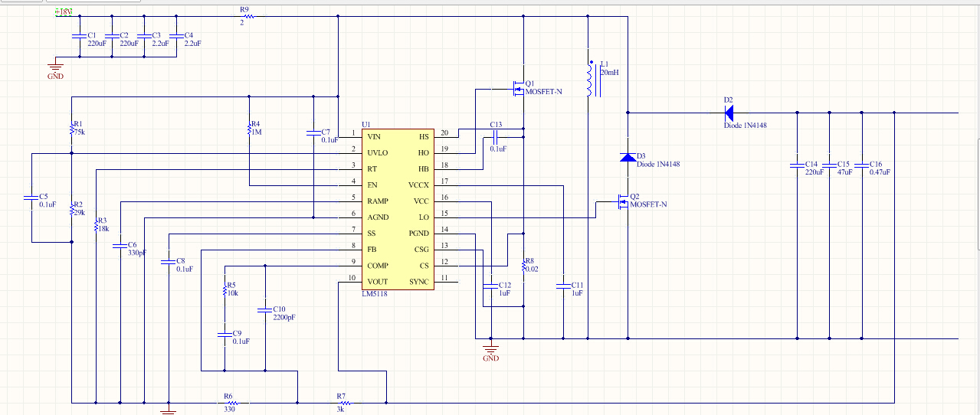Image resolution: width=980 pixels, height=415 pixels.
Task: Select the Q1 MOSFET-N transistor symbol
Action: pyautogui.click(x=517, y=88)
